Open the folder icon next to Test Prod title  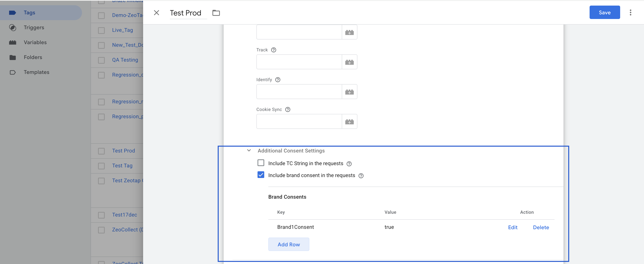coord(216,13)
